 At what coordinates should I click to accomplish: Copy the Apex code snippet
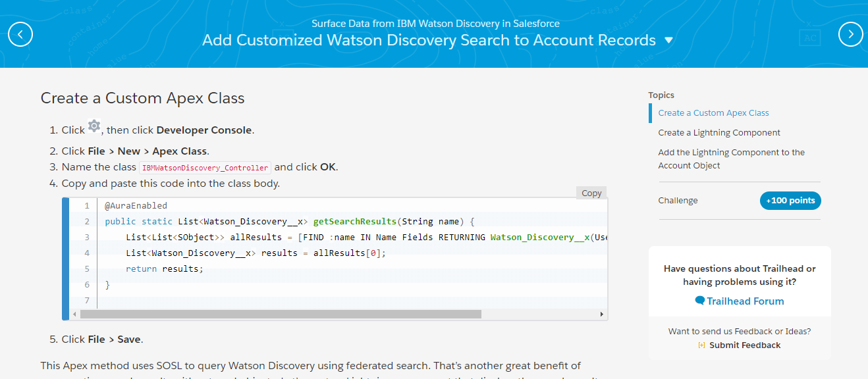tap(591, 193)
